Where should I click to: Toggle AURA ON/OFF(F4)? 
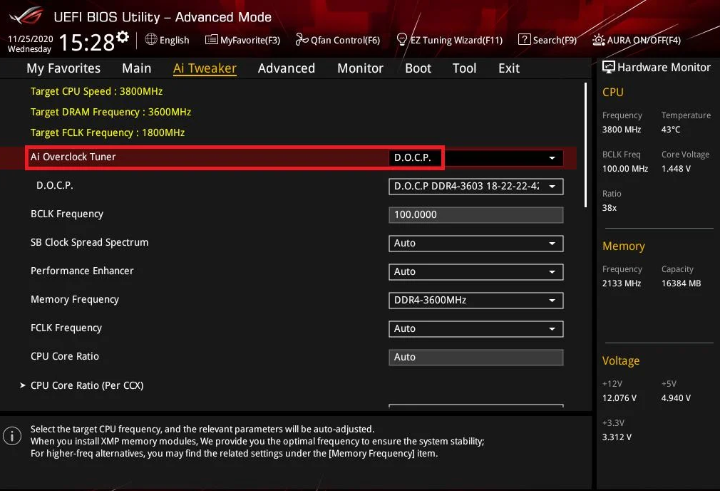pyautogui.click(x=636, y=40)
